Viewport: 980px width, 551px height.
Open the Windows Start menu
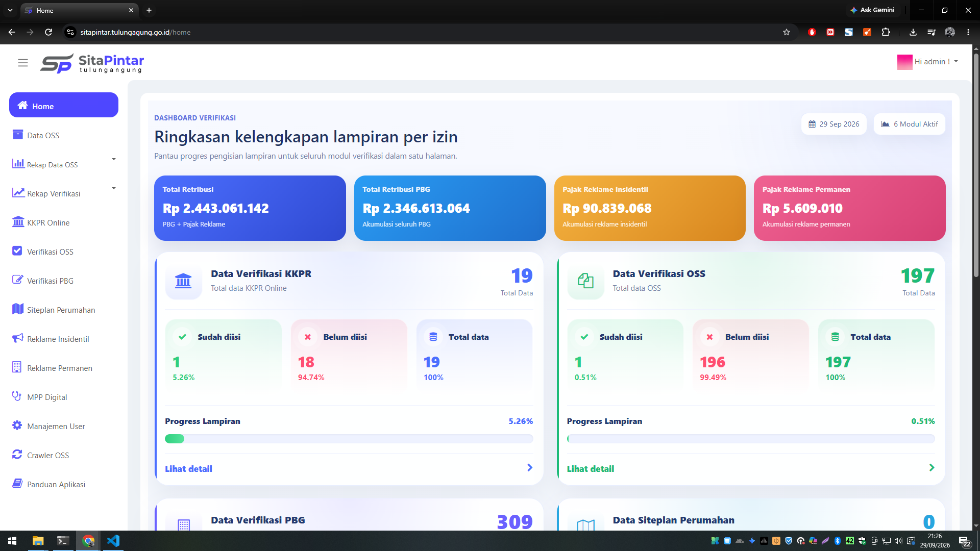[12, 541]
